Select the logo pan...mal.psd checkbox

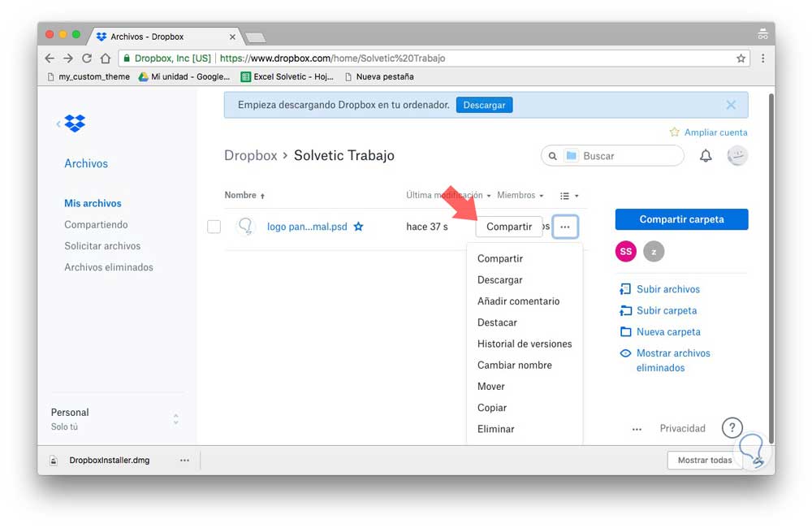click(x=214, y=227)
